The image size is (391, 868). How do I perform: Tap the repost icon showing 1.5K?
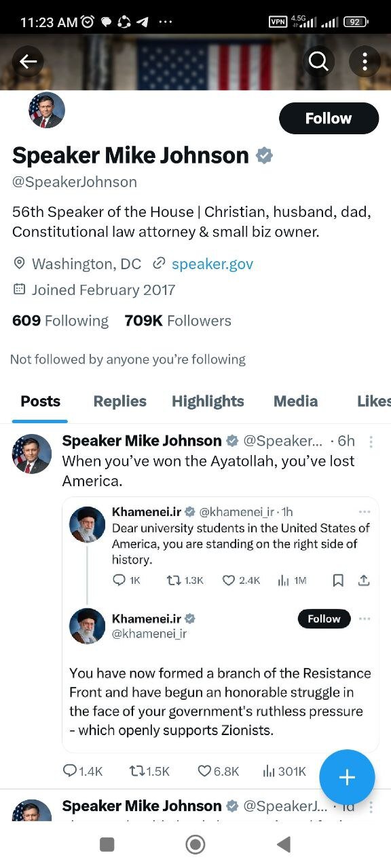(136, 771)
